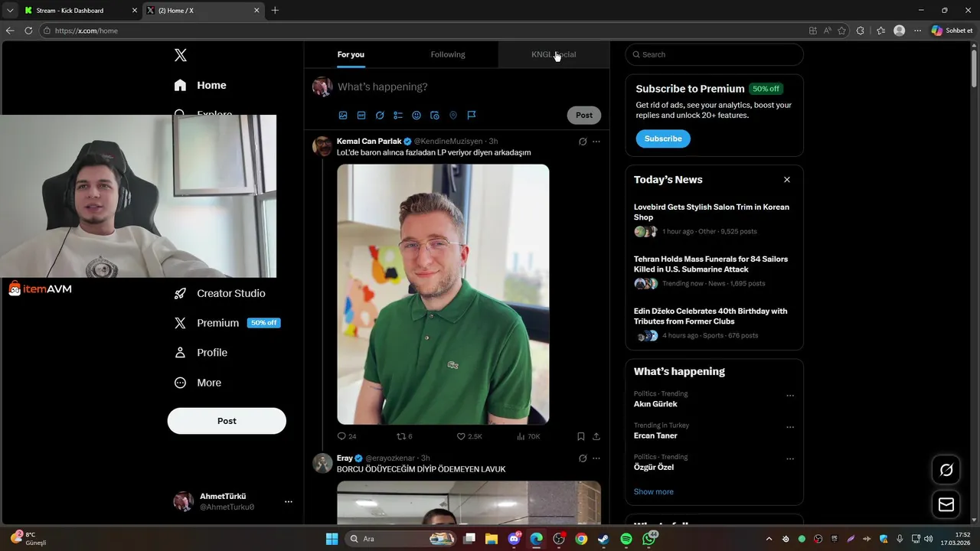The height and width of the screenshot is (551, 980).
Task: Click the flag icon in composer
Action: 472,116
